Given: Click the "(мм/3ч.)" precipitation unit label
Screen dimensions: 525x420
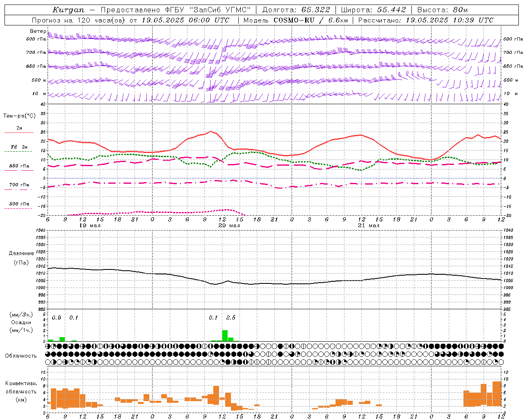Looking at the screenshot, I should pyautogui.click(x=21, y=315).
